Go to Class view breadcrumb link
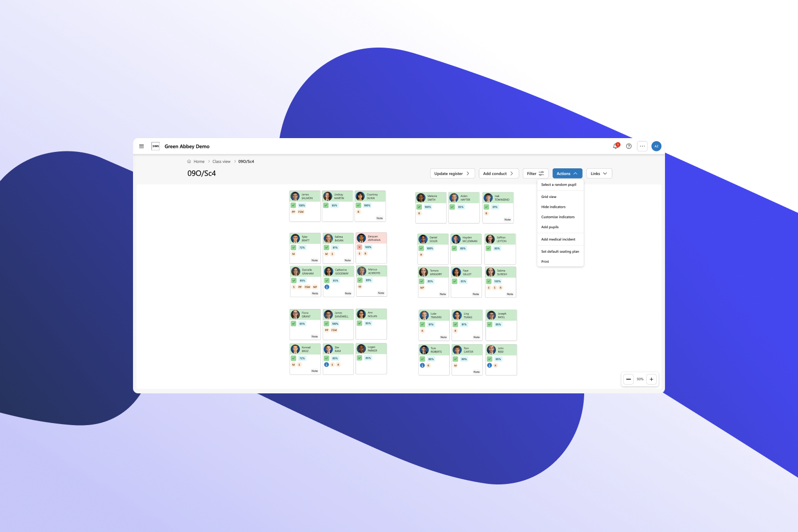 click(221, 162)
